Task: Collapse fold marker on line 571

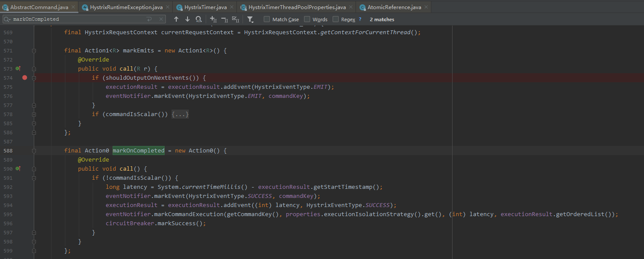Action: (34, 51)
